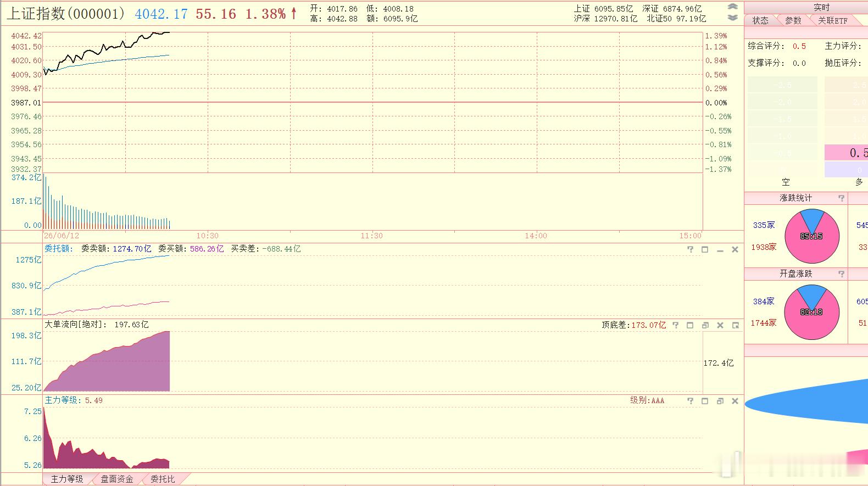
Task: Click the 开盘涨跌 pie chart 82:18
Action: [812, 312]
